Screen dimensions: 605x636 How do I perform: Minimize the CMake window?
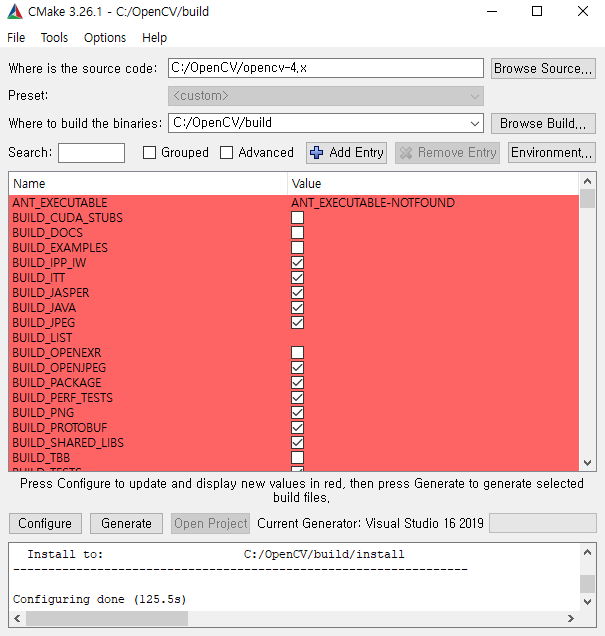pos(492,11)
